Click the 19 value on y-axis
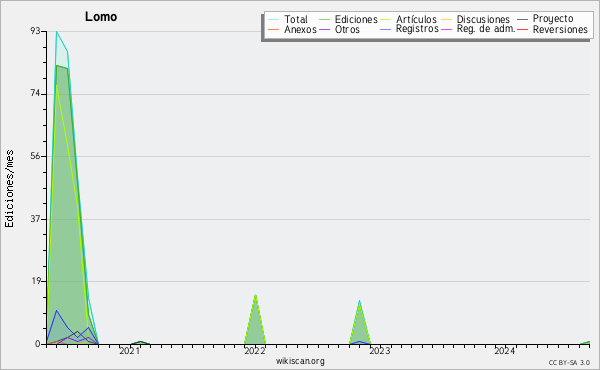600x370 pixels. click(x=35, y=281)
